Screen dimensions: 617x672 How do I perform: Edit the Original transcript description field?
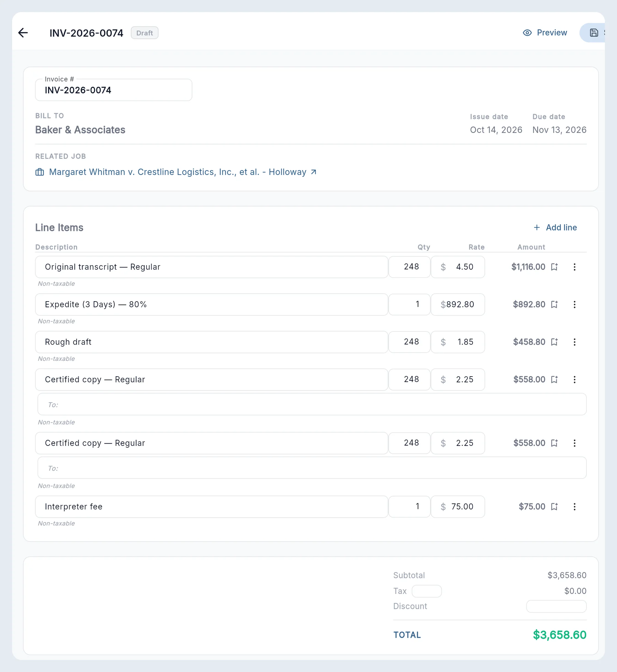pos(211,267)
